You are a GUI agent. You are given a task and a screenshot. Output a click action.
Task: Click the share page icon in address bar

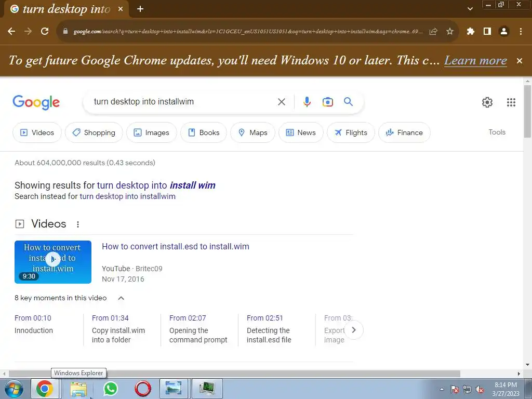click(x=433, y=32)
